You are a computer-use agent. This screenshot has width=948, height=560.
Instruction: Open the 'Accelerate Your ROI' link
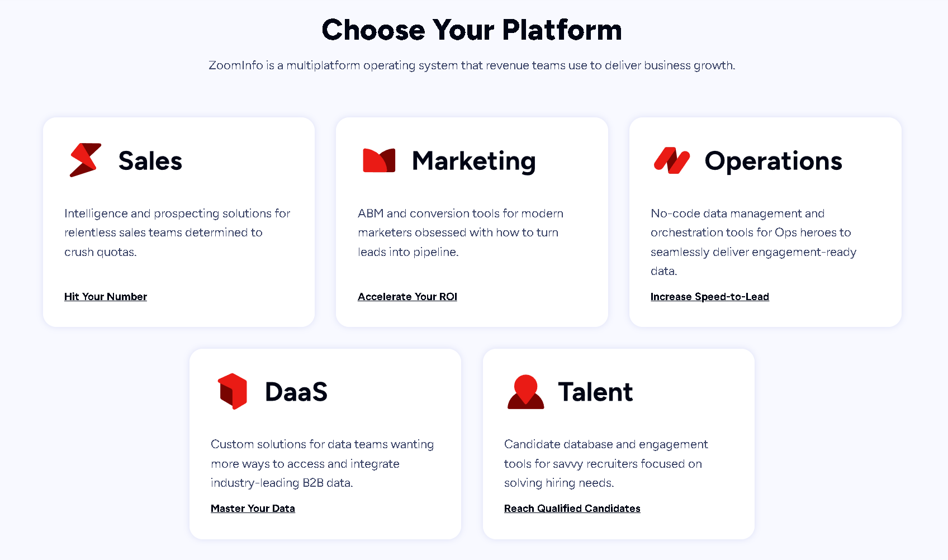(407, 296)
